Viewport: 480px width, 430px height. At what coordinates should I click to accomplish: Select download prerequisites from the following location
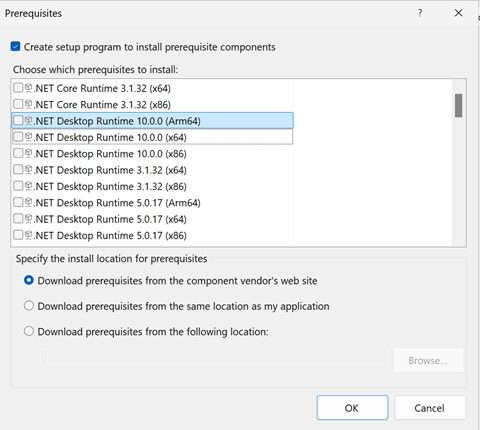pyautogui.click(x=29, y=331)
